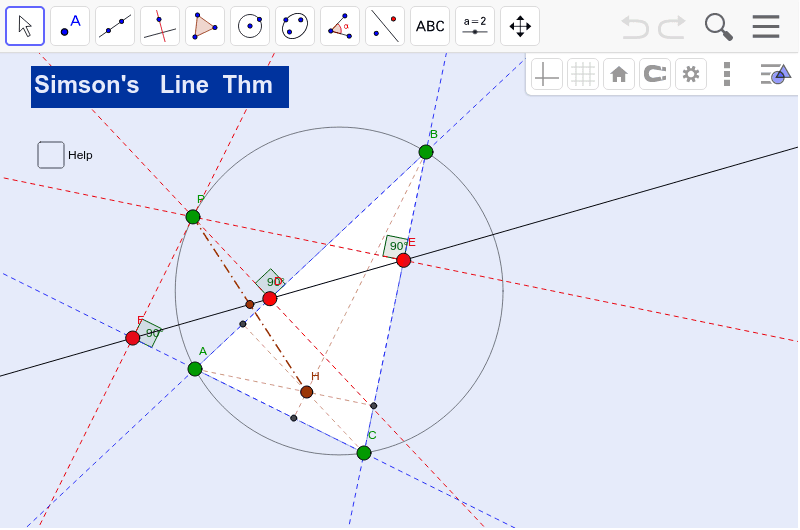Select red foot point D
The height and width of the screenshot is (530, 800).
[269, 298]
